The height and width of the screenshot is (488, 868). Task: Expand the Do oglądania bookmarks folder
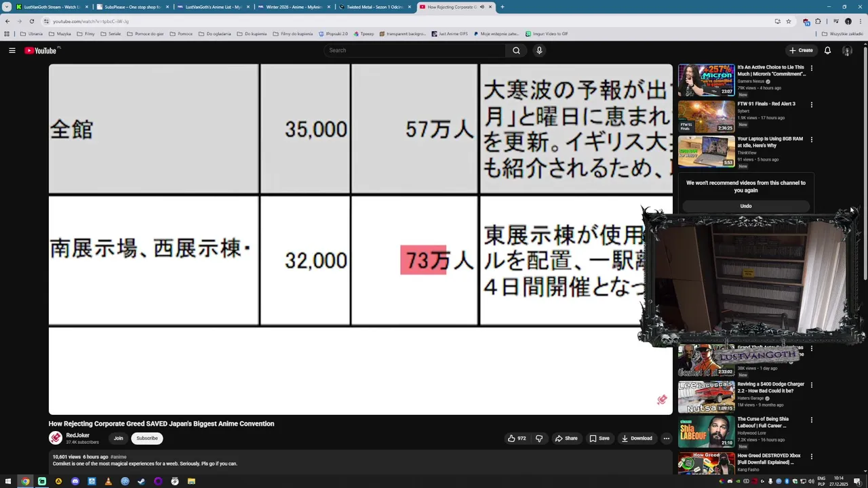pos(214,33)
